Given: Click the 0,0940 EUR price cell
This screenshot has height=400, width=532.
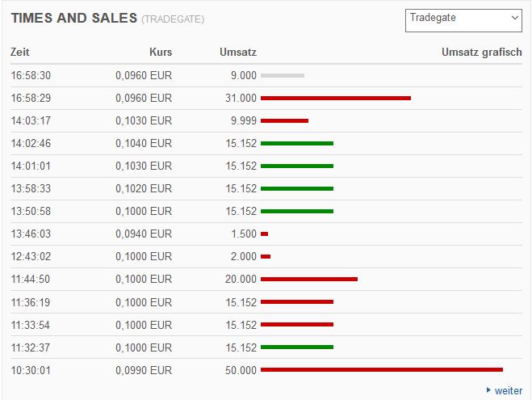Looking at the screenshot, I should tap(142, 234).
